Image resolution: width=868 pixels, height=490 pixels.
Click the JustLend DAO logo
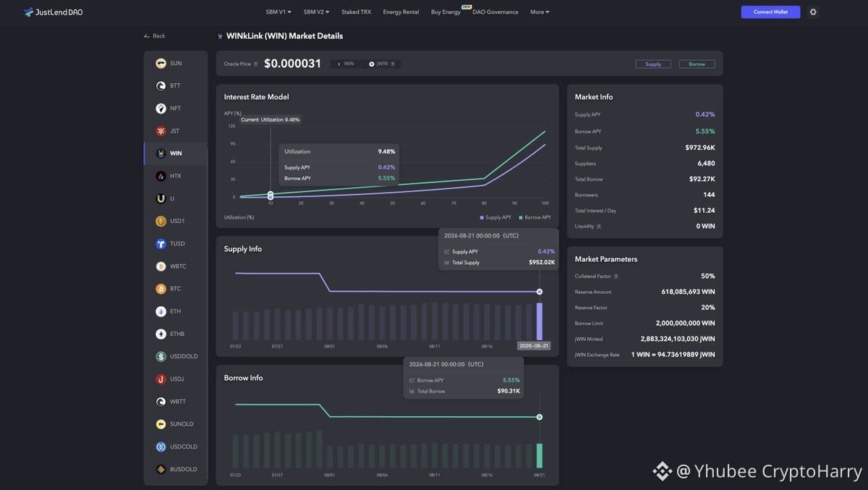[x=53, y=12]
